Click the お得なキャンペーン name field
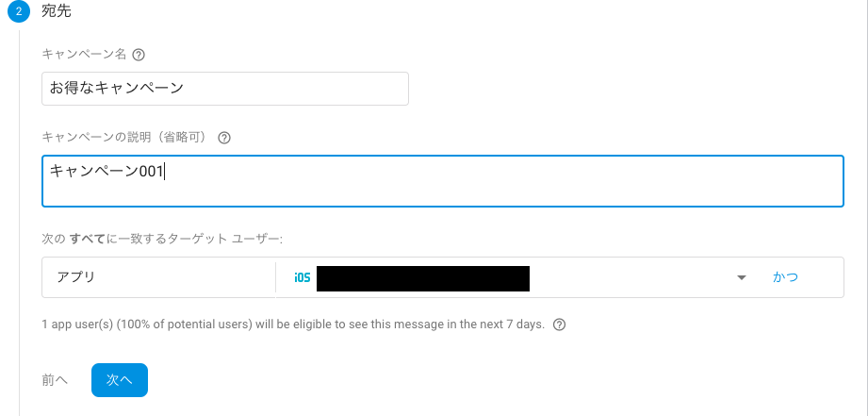Screen dimensions: 868x416 (225, 89)
